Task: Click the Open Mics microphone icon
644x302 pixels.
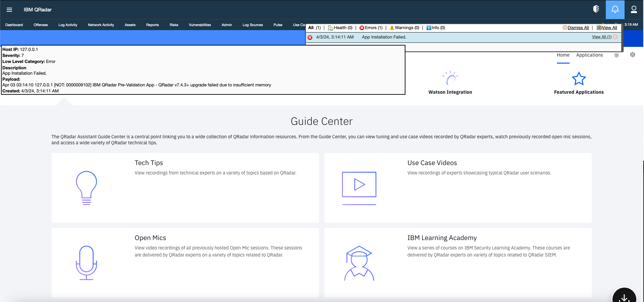Action: [86, 262]
